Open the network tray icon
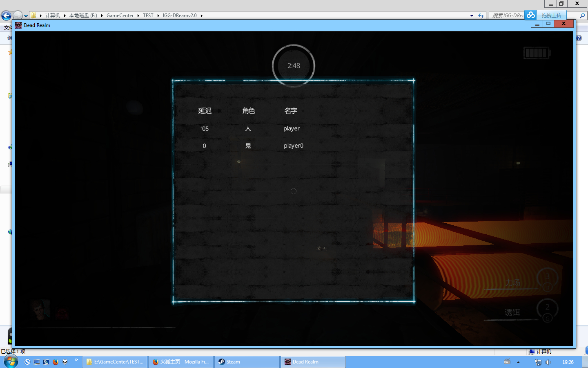Image resolution: width=588 pixels, height=368 pixels. tap(538, 362)
